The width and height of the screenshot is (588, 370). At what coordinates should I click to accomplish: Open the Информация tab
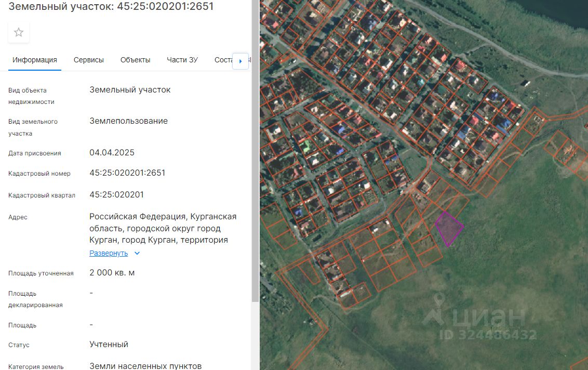click(34, 60)
